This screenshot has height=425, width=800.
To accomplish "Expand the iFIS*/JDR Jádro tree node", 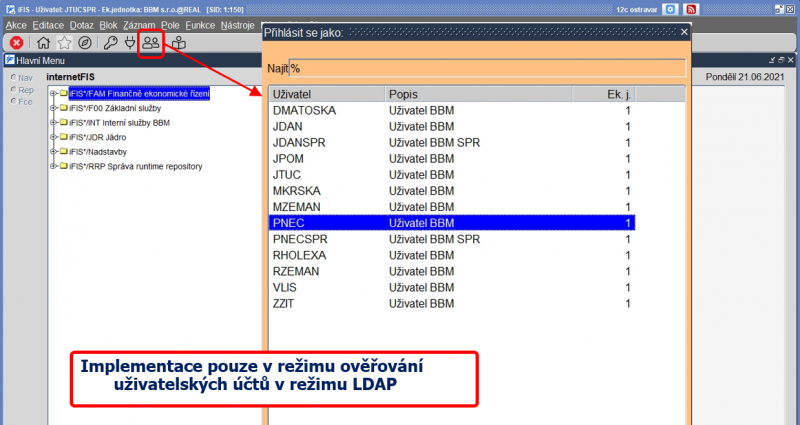I will (x=53, y=137).
